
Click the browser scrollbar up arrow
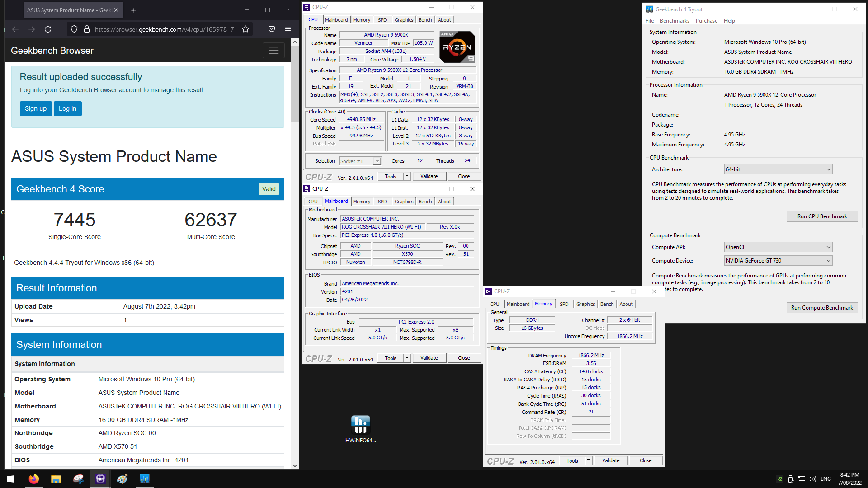coord(295,42)
